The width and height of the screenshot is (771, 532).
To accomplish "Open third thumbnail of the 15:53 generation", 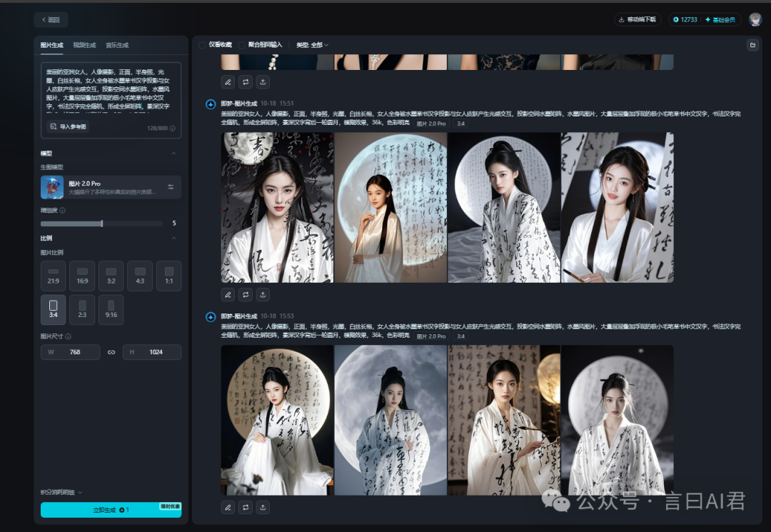I will [504, 420].
